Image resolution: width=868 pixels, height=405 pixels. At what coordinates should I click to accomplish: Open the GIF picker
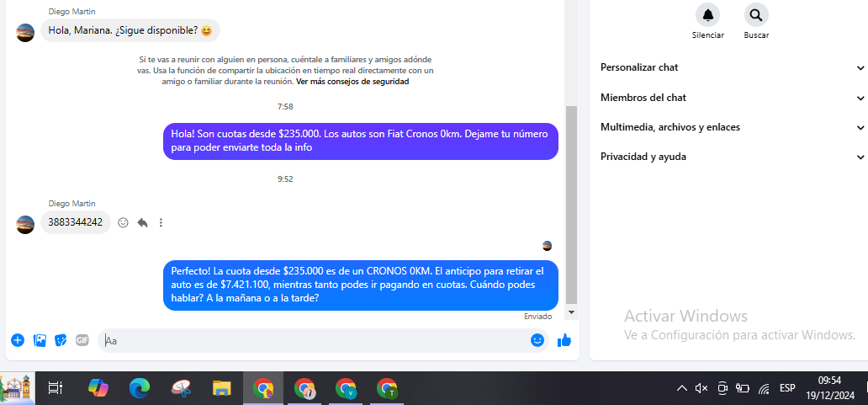[x=82, y=340]
